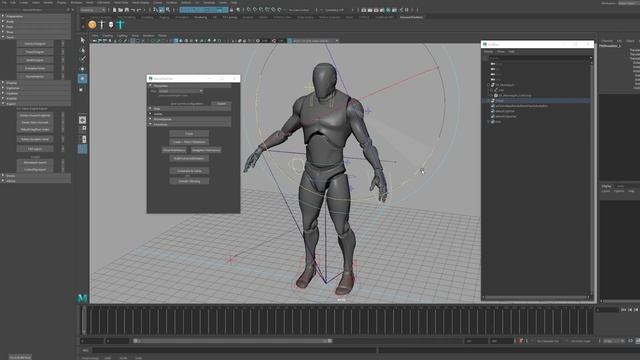This screenshot has width=640, height=360.
Task: Open the menu set dropdown
Action: tap(93, 10)
